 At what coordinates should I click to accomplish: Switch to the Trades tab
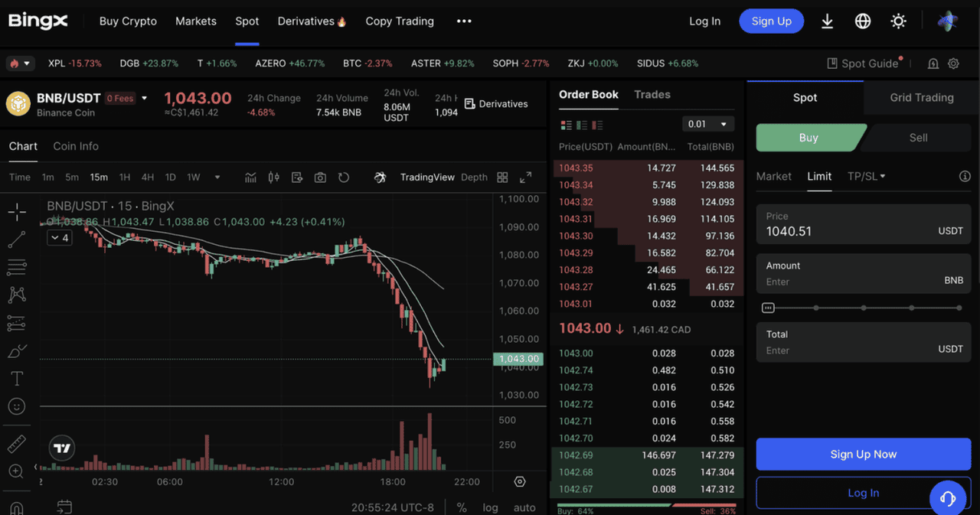pyautogui.click(x=652, y=95)
